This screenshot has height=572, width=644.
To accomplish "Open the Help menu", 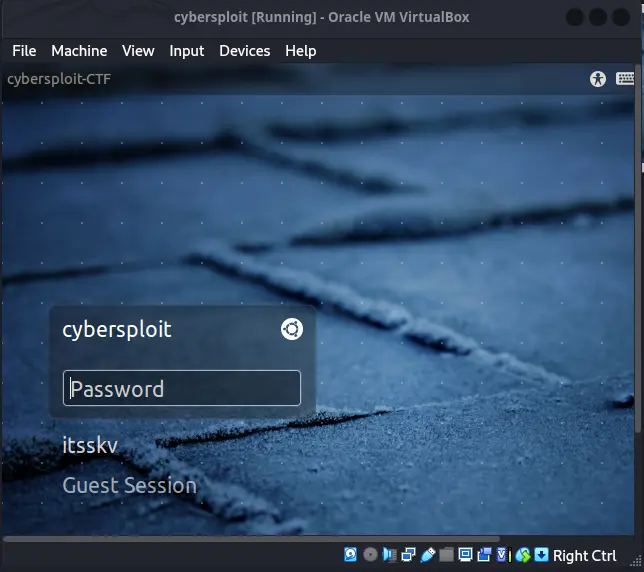I will 301,51.
